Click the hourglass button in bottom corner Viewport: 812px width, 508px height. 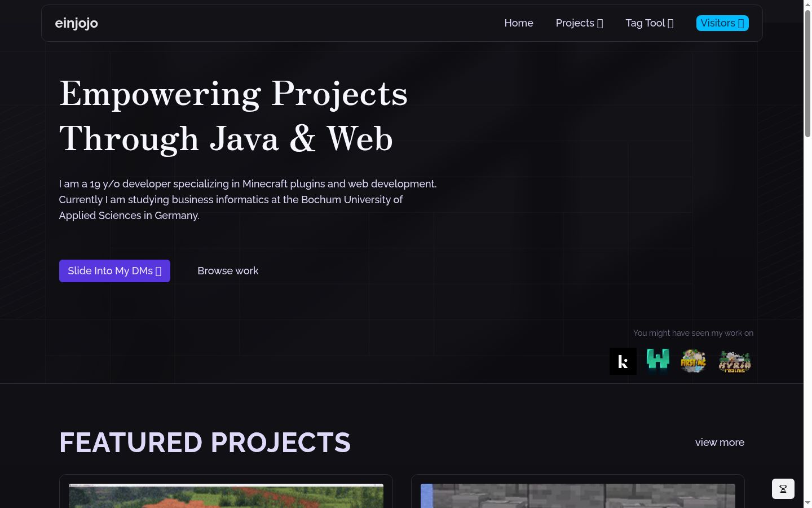[x=783, y=489]
